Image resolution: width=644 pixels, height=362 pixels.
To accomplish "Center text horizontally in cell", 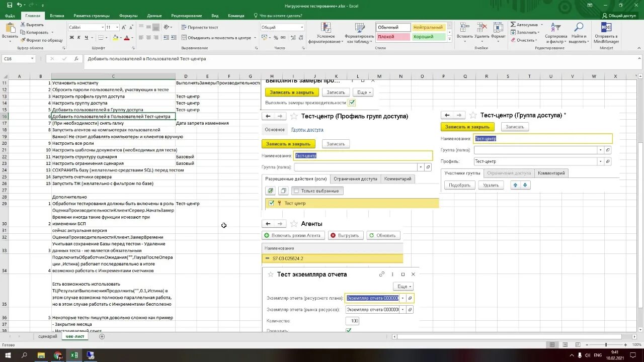I will 149,38.
